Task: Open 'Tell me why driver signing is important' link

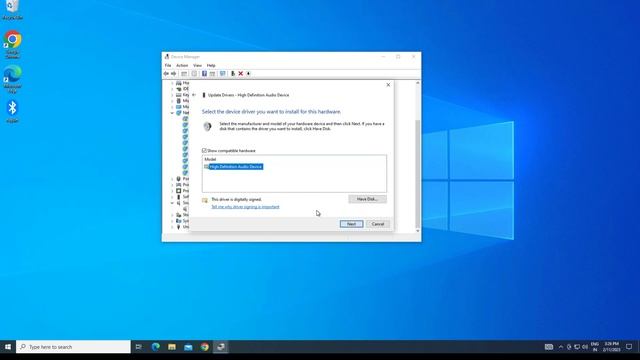Action: (x=245, y=207)
